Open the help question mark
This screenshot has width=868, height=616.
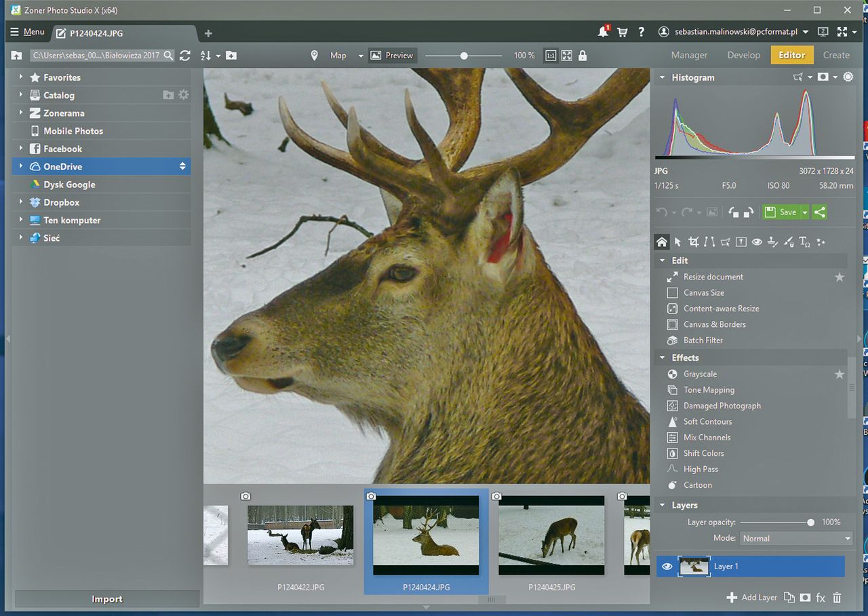tap(641, 32)
